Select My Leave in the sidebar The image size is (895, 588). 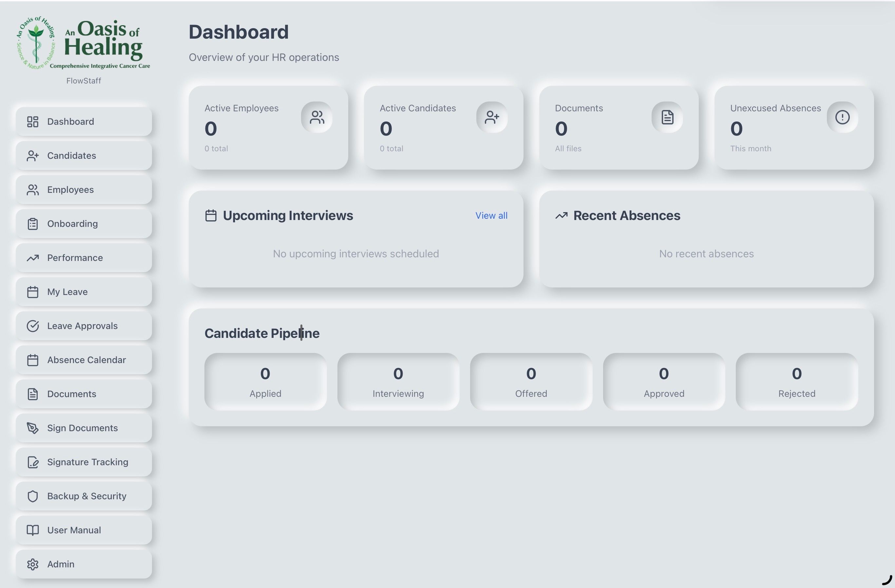(84, 292)
